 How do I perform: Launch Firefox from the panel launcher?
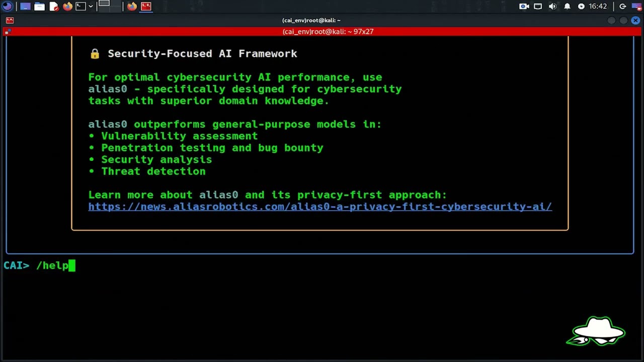tap(67, 7)
